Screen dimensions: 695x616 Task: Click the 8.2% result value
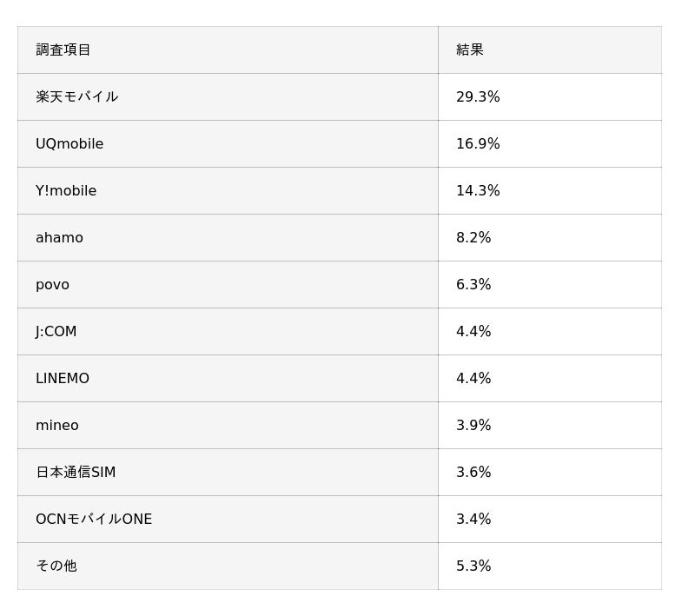tap(473, 238)
